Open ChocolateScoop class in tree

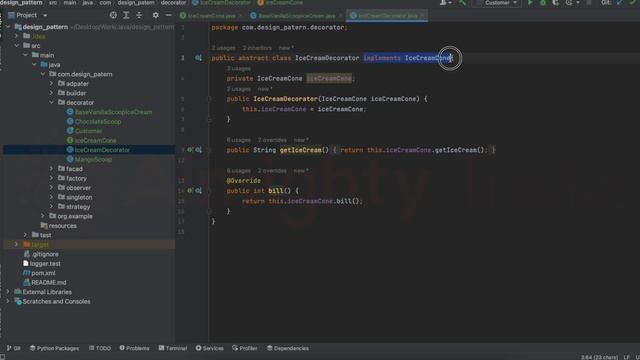[94, 121]
